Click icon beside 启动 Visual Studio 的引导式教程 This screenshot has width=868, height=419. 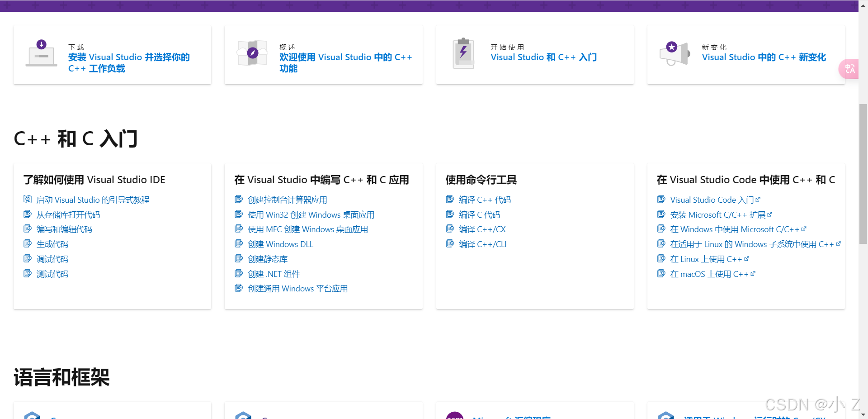pos(28,199)
